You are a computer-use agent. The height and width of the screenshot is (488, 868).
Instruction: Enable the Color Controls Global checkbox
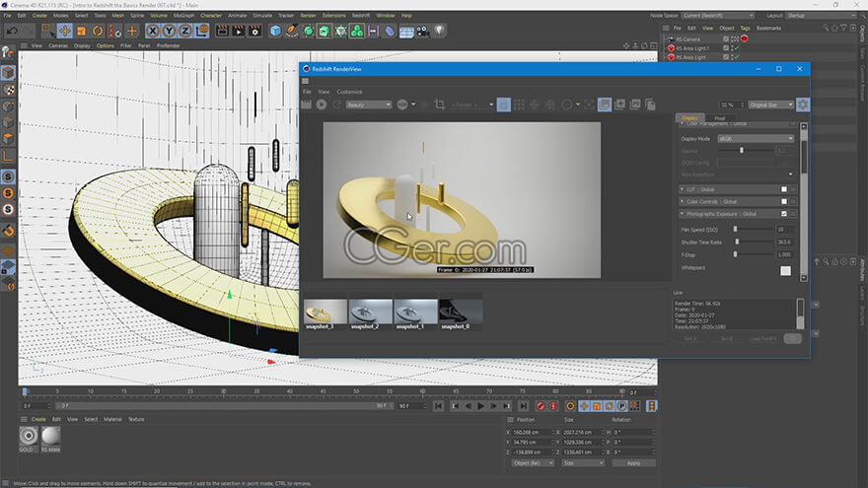pos(784,201)
